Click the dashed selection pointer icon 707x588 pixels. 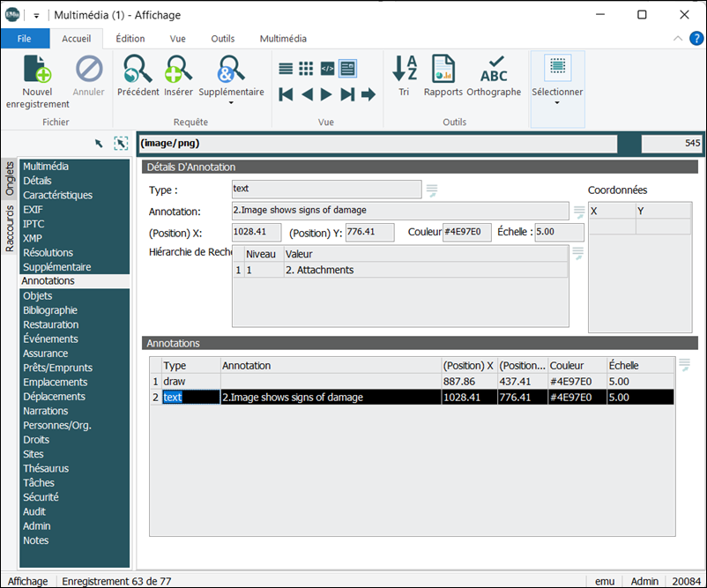(x=121, y=144)
